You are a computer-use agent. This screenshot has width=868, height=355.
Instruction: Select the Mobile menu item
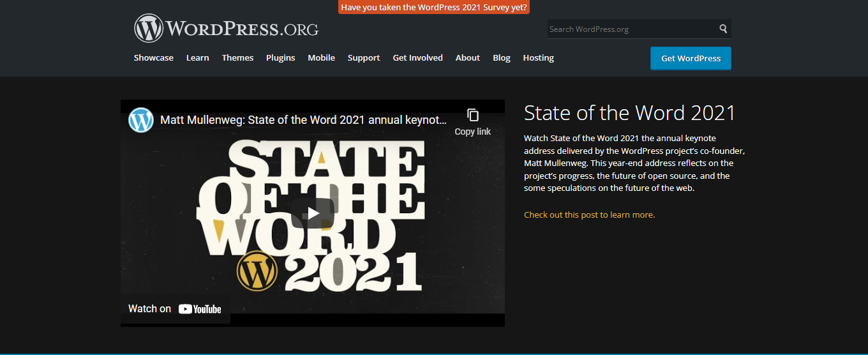tap(321, 57)
